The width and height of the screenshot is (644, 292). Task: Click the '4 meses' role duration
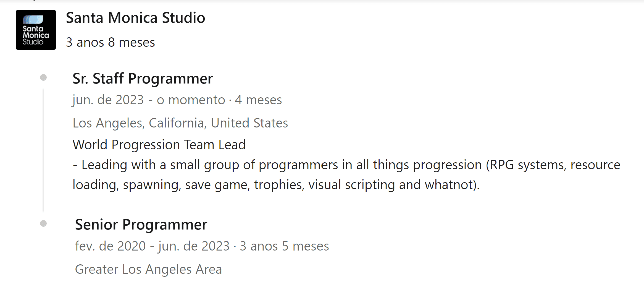pos(258,100)
